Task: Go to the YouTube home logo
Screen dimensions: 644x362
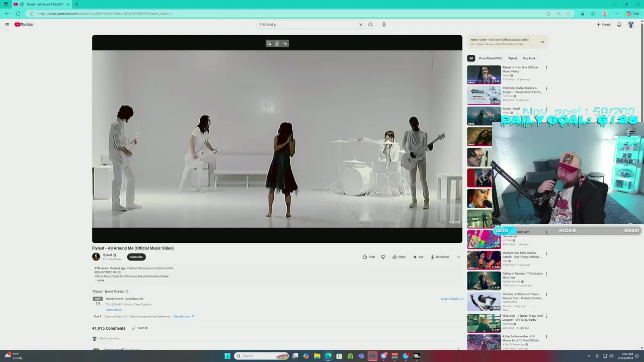Action: [x=24, y=25]
